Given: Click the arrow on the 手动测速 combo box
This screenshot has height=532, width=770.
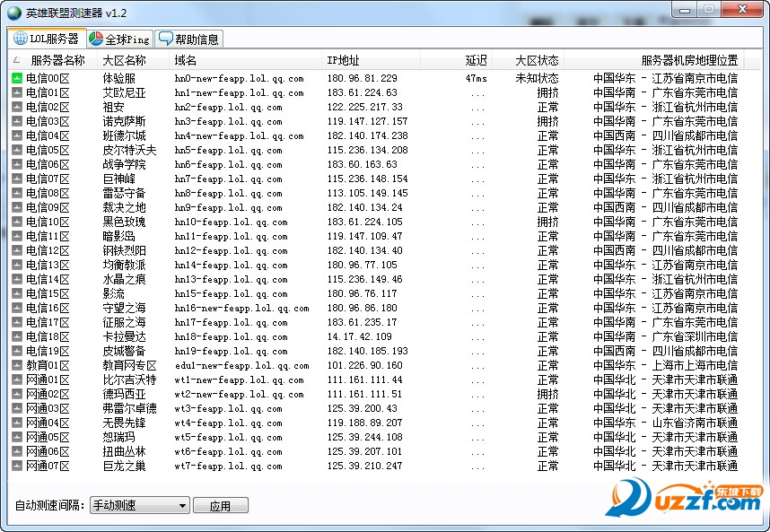Looking at the screenshot, I should [180, 505].
